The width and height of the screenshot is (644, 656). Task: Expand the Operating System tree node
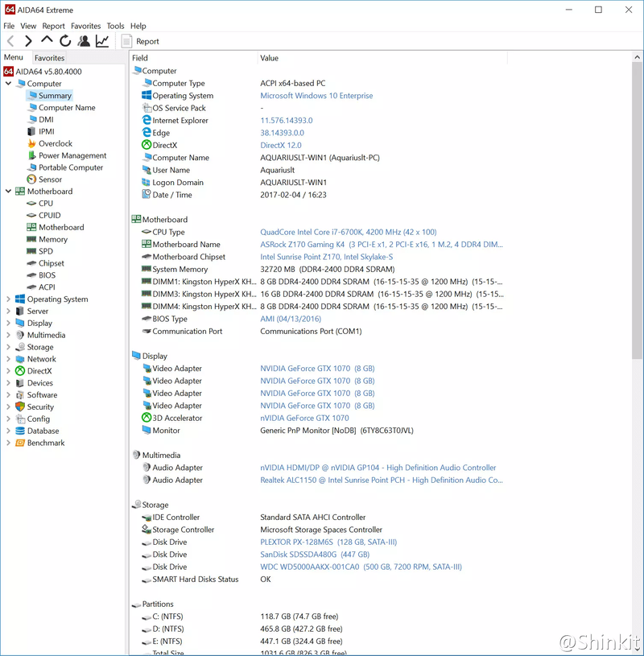[9, 299]
